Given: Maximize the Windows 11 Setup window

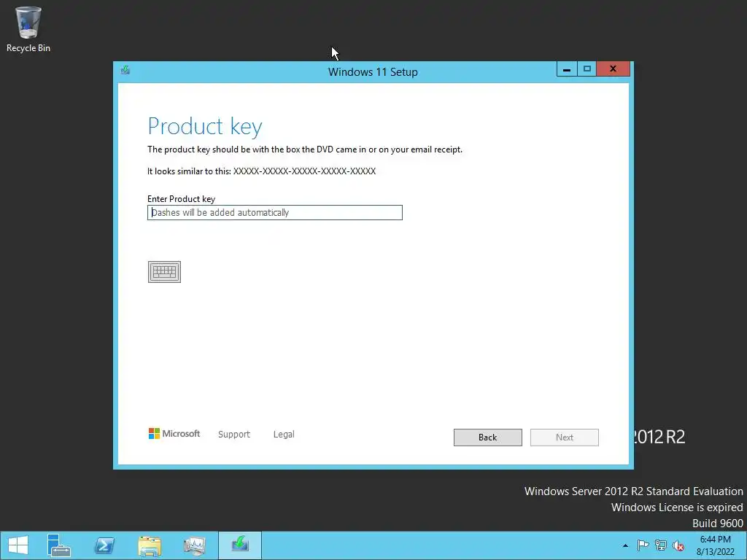Looking at the screenshot, I should pyautogui.click(x=587, y=69).
